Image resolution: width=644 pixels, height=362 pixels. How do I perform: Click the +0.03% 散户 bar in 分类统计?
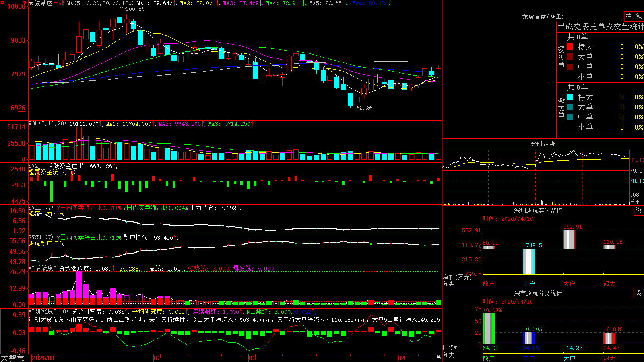pyautogui.click(x=489, y=329)
